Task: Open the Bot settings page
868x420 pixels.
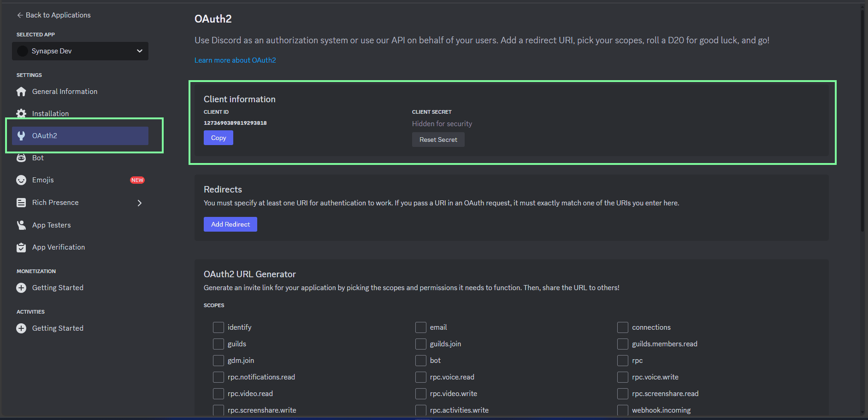Action: 80,158
